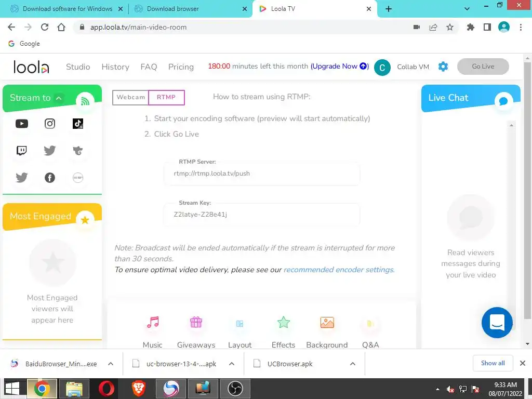
Task: Open the History menu
Action: click(x=115, y=67)
